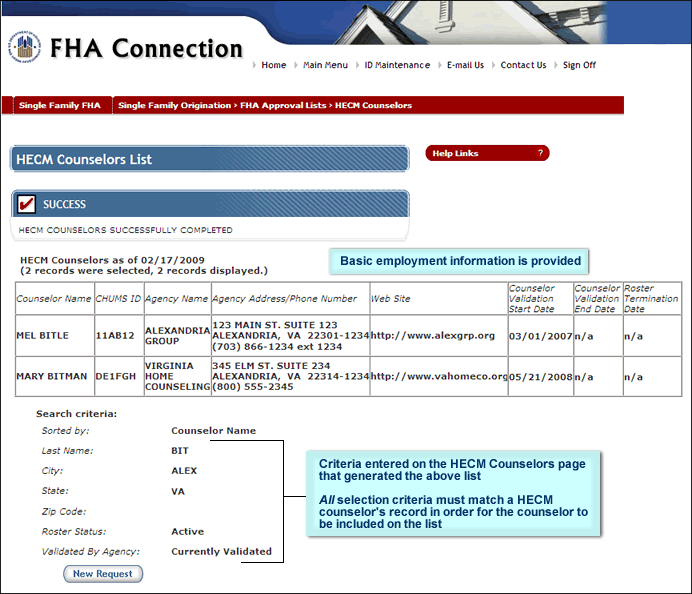
Task: Click start date 05/21/2008 cell
Action: (540, 377)
